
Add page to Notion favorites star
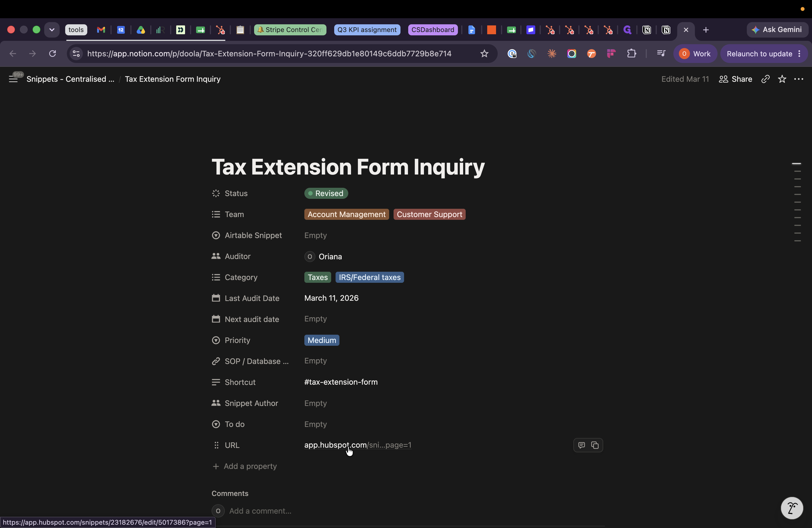click(x=782, y=79)
